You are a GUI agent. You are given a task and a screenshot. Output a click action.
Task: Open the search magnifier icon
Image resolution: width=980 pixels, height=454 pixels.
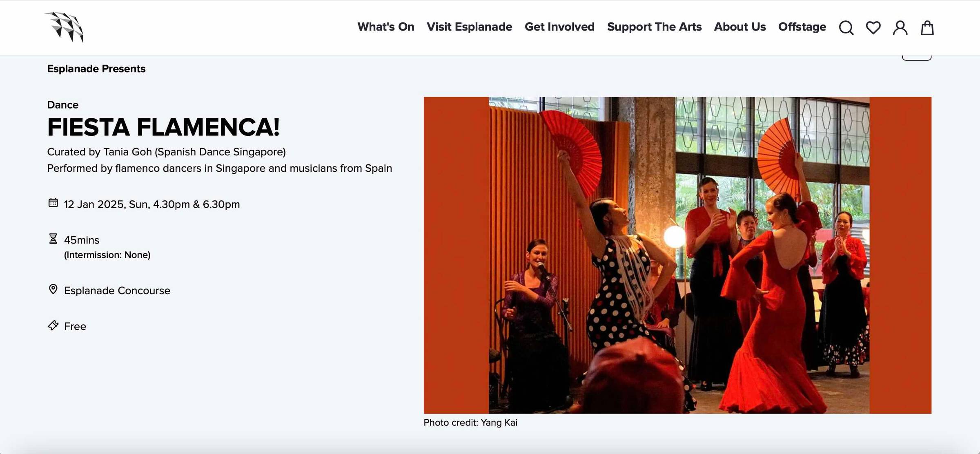click(846, 28)
